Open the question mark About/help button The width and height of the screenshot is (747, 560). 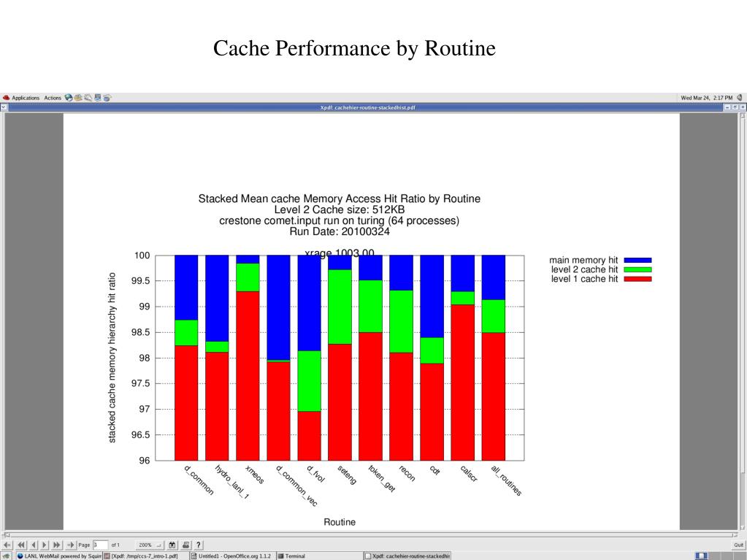tap(199, 545)
